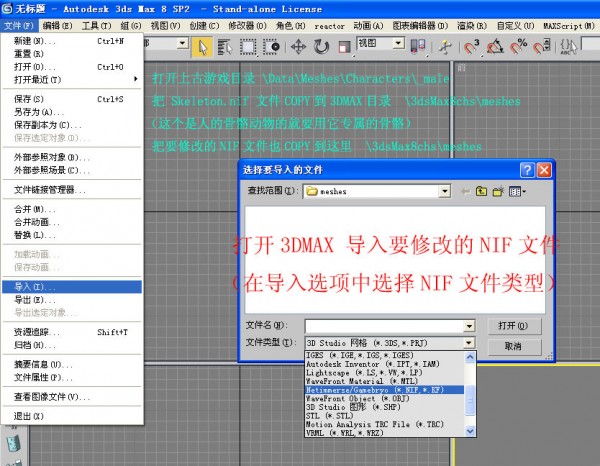Expand the 视图 coordinate system dropdown
Image resolution: width=600 pixels, height=466 pixels.
click(x=398, y=43)
